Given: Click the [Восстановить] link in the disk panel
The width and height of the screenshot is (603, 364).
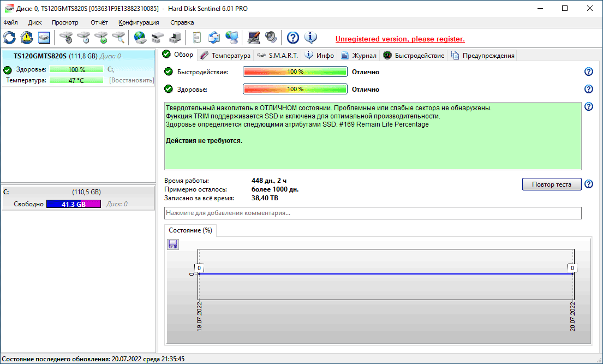Looking at the screenshot, I should [132, 80].
